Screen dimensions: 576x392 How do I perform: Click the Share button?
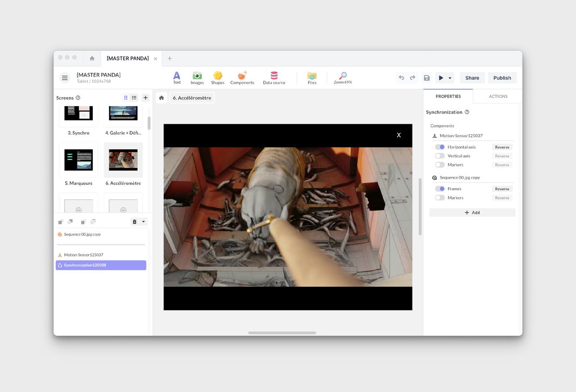click(x=472, y=78)
